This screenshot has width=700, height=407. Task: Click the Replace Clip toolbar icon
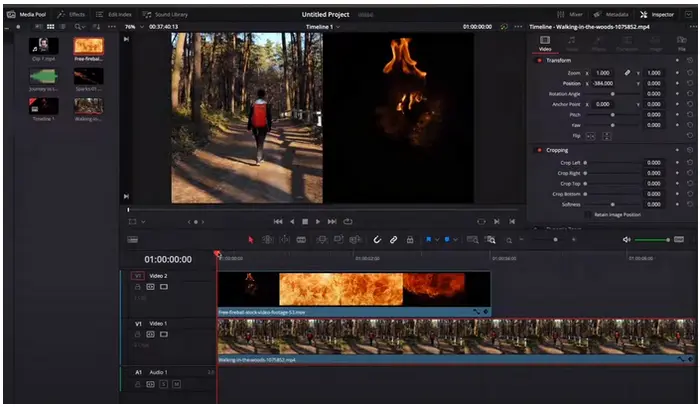[355, 240]
